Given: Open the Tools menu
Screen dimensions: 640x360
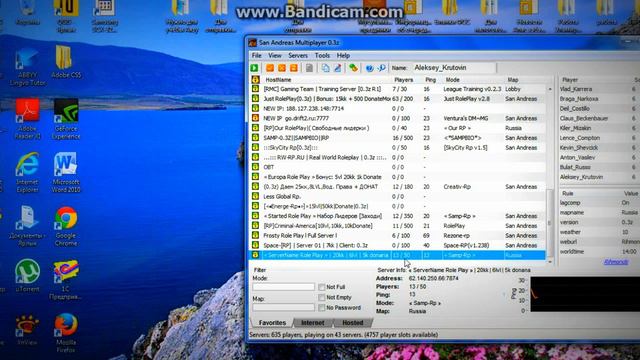Looking at the screenshot, I should click(322, 56).
